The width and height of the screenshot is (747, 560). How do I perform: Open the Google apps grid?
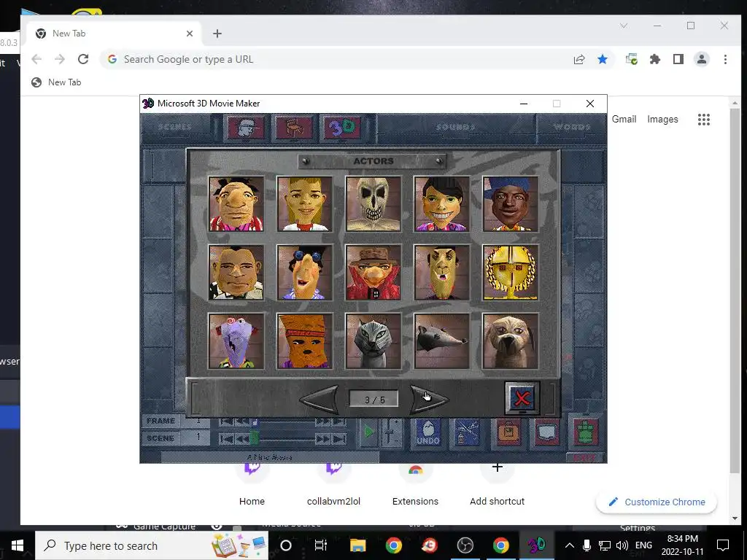[704, 120]
